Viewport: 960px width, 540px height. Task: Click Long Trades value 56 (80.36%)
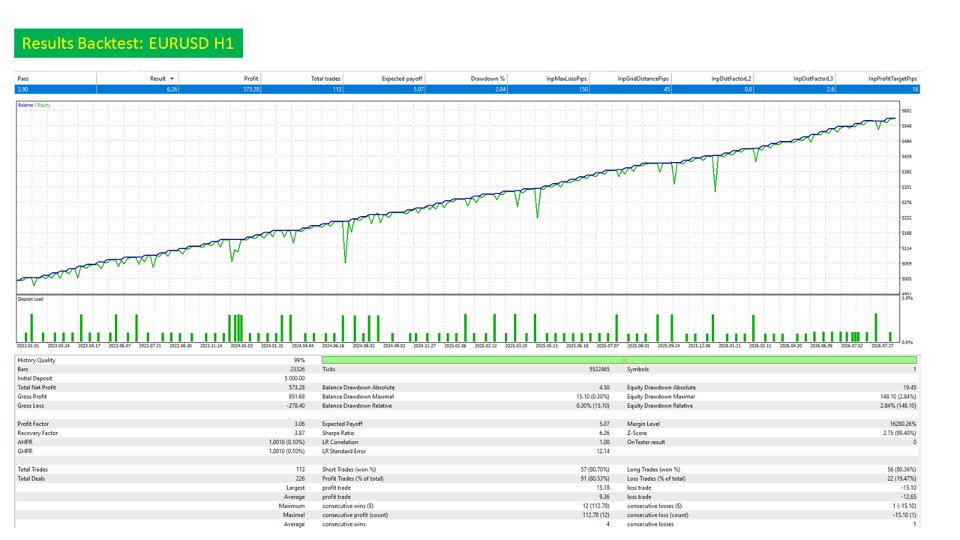(x=901, y=470)
